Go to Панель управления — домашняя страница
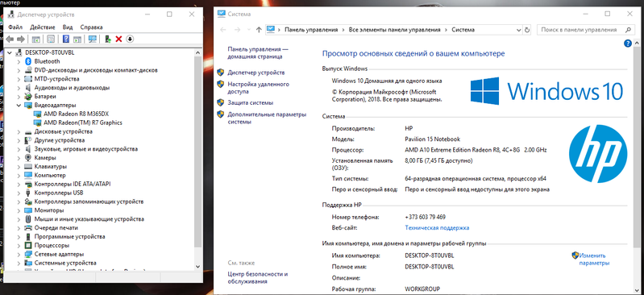644x295 pixels. point(258,52)
